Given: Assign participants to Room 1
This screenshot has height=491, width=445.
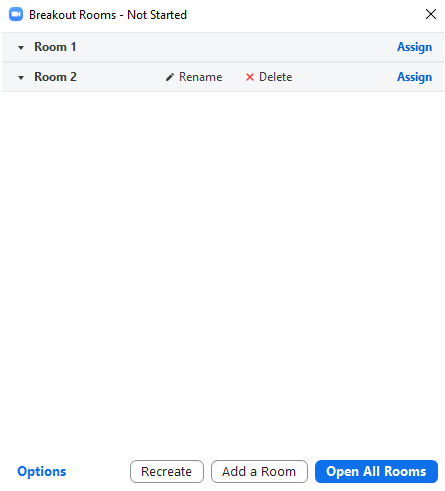Looking at the screenshot, I should pyautogui.click(x=414, y=47).
